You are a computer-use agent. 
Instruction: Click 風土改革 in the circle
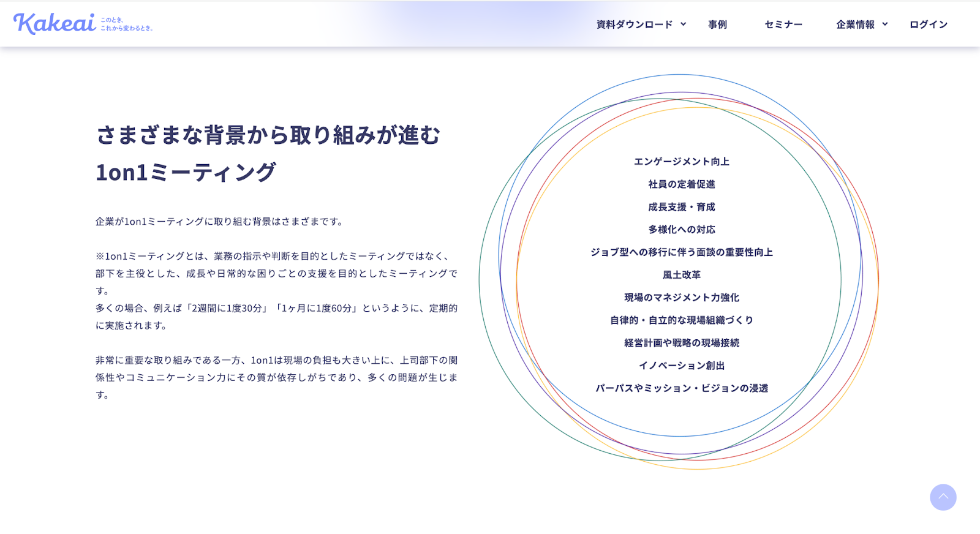point(682,275)
